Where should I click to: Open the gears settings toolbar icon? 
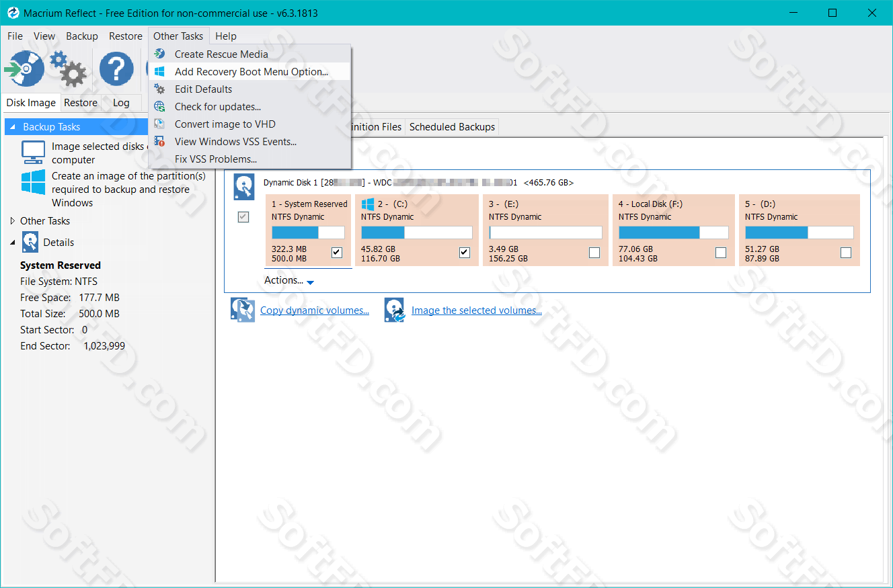(x=69, y=69)
